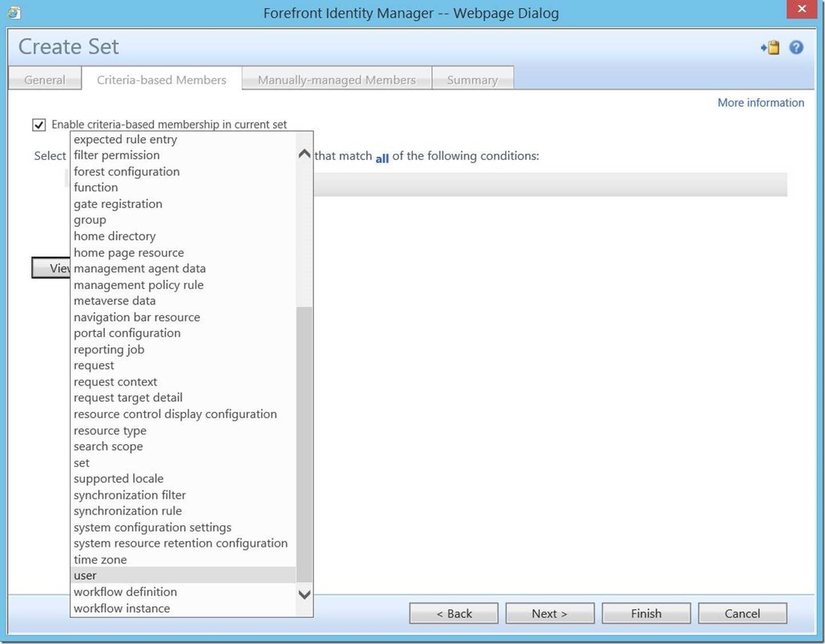Image resolution: width=825 pixels, height=644 pixels.
Task: Click the dropdown list scrollbar thumb
Action: coord(305,445)
